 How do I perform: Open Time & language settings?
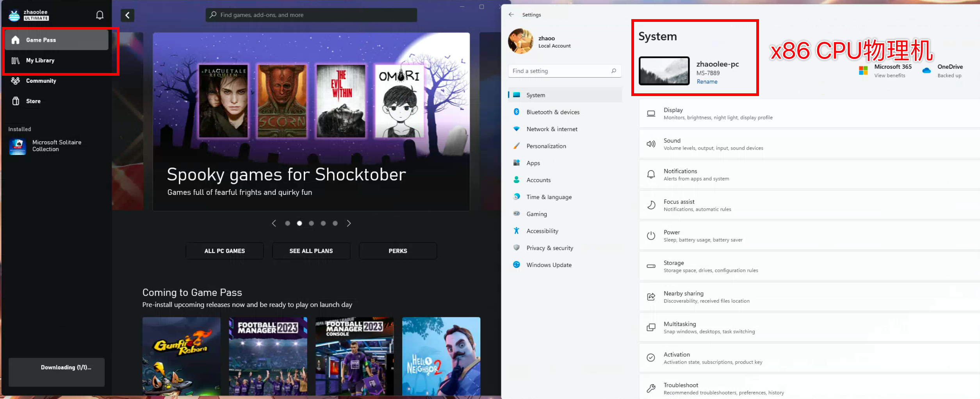[x=565, y=197]
